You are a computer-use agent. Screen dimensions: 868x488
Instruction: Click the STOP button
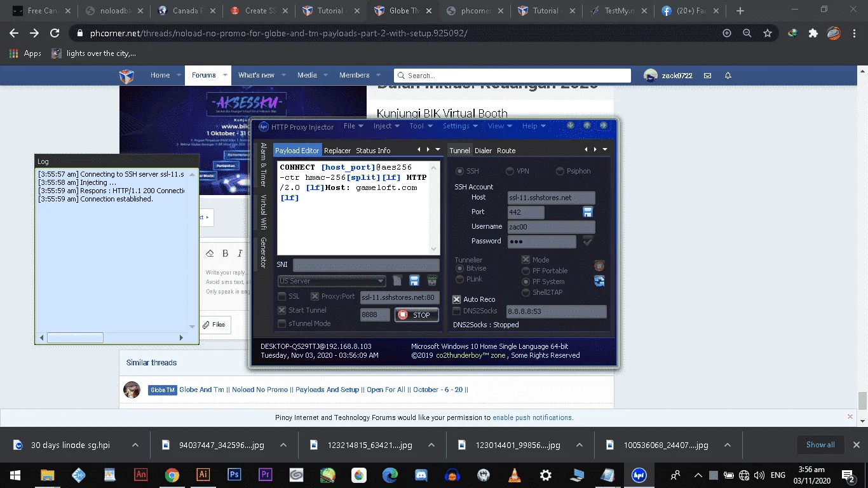point(416,315)
